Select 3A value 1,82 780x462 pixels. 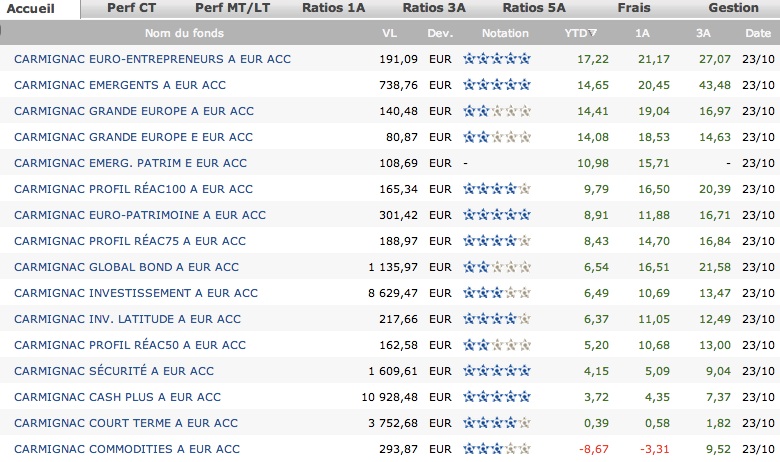coord(718,423)
